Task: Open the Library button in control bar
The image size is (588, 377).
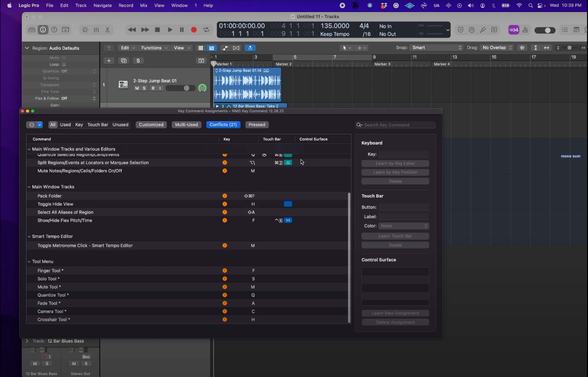Action: coord(32,30)
